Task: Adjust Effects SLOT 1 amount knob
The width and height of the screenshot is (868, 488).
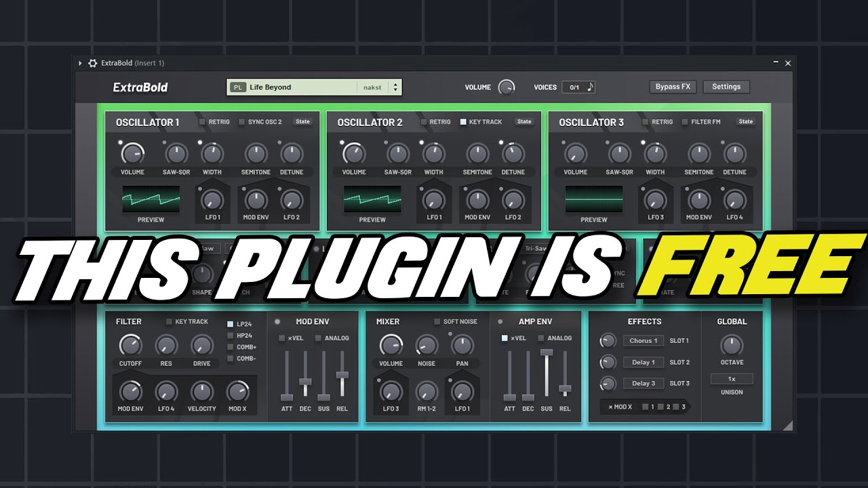Action: point(608,341)
